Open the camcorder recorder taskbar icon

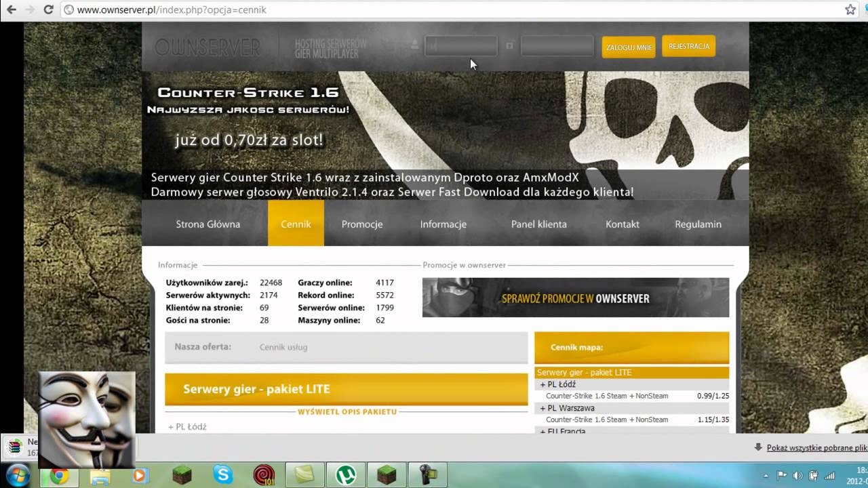[x=428, y=476]
